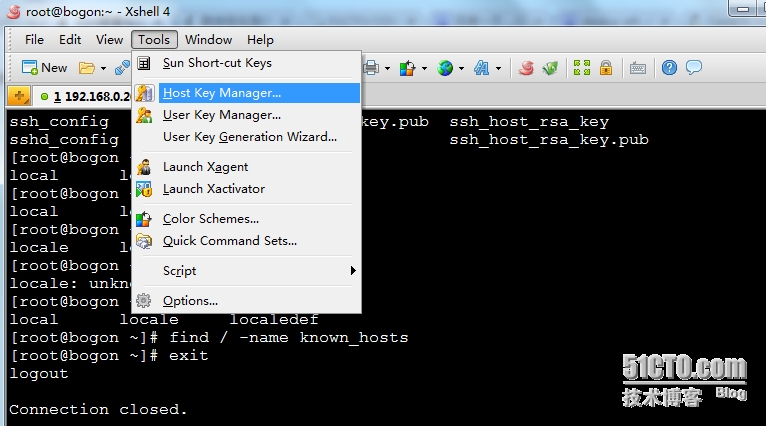Click the blue Help question icon
The width and height of the screenshot is (766, 426).
[669, 68]
